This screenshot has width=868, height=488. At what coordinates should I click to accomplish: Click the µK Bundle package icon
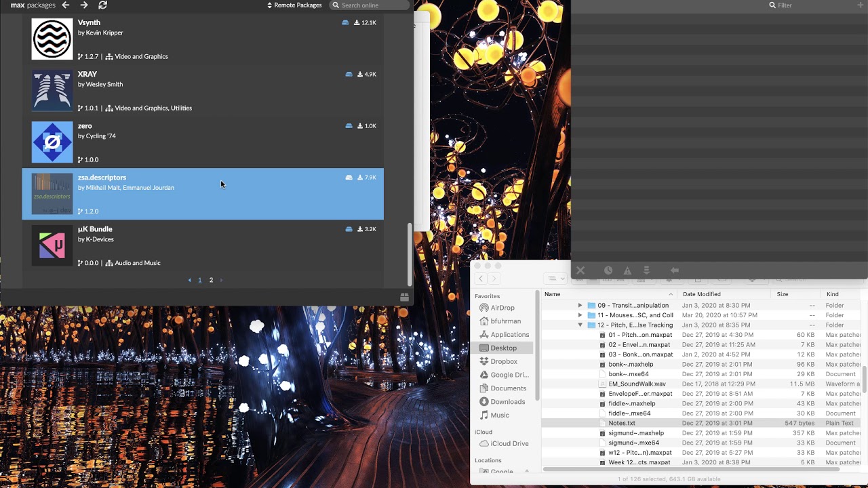(52, 245)
